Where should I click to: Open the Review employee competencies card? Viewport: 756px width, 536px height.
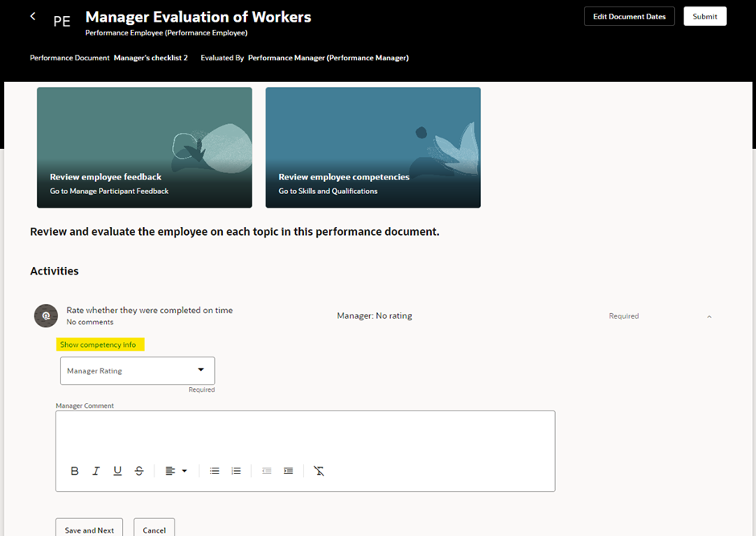(373, 147)
